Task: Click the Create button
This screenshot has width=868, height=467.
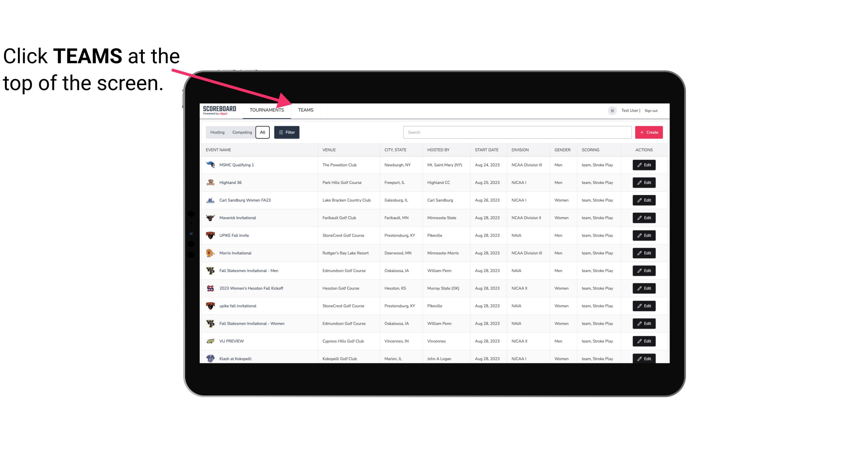Action: pyautogui.click(x=649, y=132)
